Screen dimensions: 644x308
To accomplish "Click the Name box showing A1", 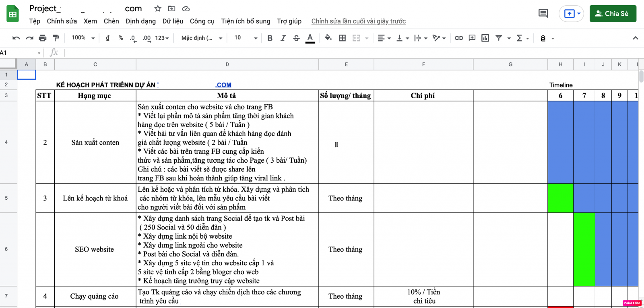I will [x=21, y=53].
